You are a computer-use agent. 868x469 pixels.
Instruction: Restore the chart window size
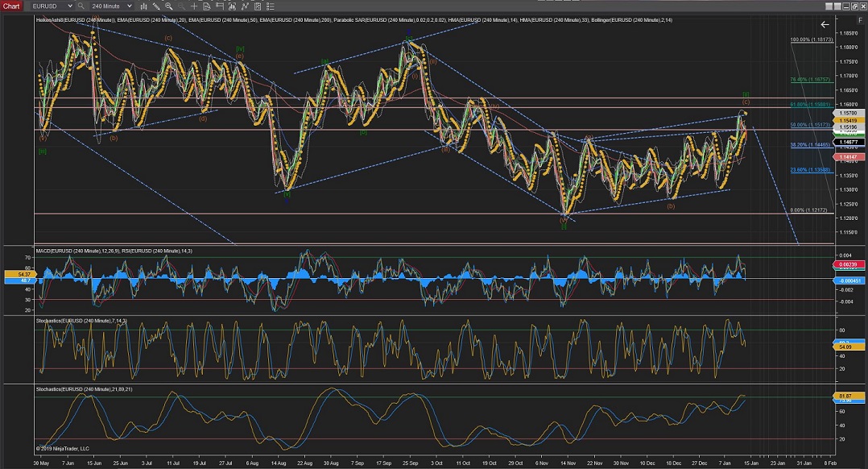855,6
